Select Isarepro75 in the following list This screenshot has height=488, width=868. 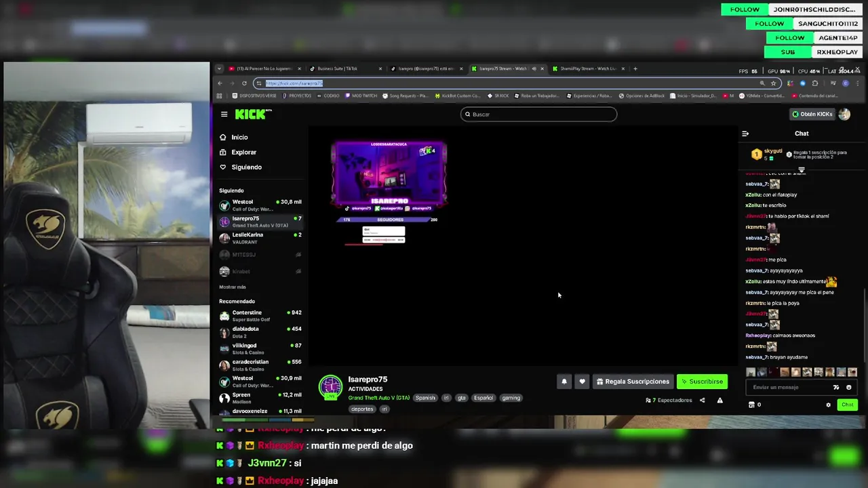click(260, 222)
